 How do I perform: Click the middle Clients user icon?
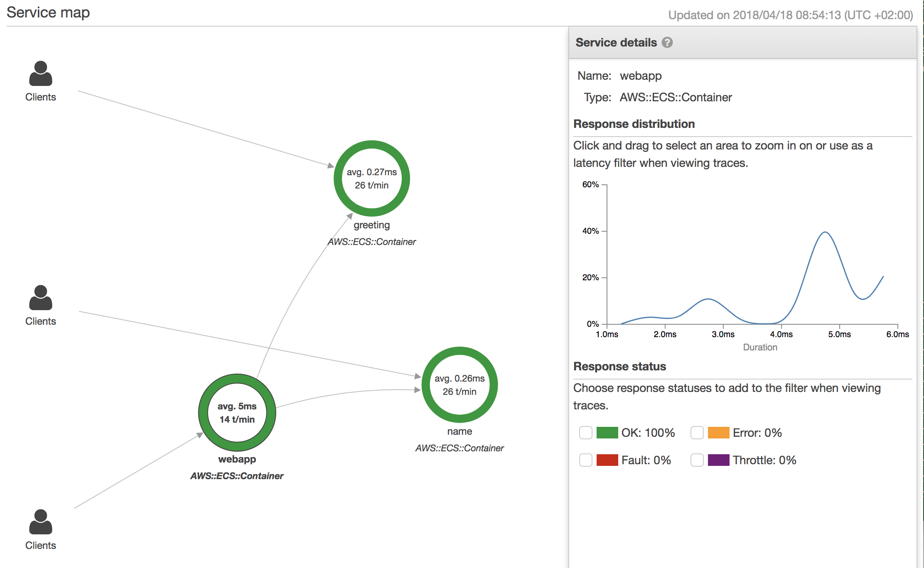click(41, 298)
